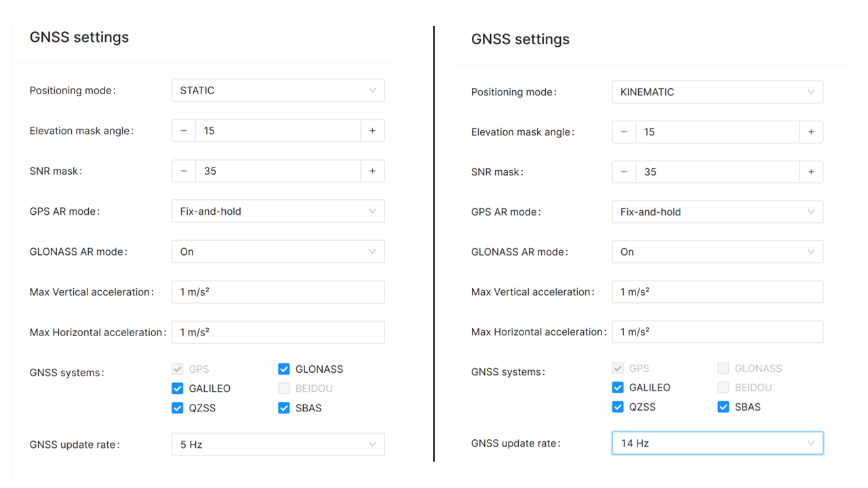Click the right panel's GNSS settings heading

click(x=520, y=39)
